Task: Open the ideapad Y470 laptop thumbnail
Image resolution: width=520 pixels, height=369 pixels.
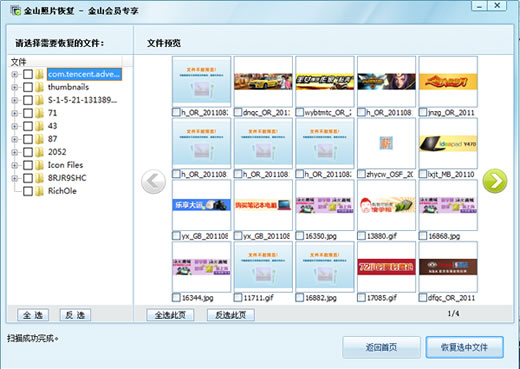Action: pyautogui.click(x=448, y=144)
